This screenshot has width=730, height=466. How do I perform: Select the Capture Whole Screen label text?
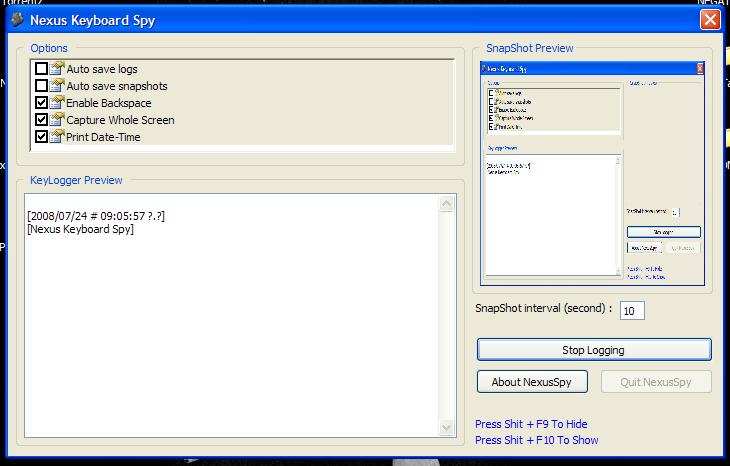[x=120, y=120]
